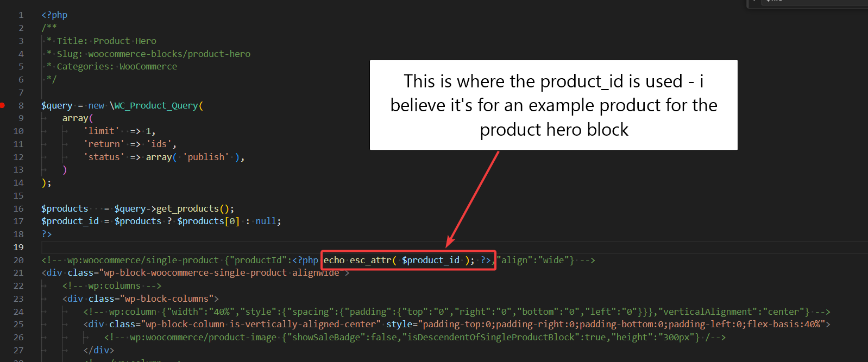Click 'is-vertically-aligned-center' on line 25
The width and height of the screenshot is (868, 362).
[303, 325]
